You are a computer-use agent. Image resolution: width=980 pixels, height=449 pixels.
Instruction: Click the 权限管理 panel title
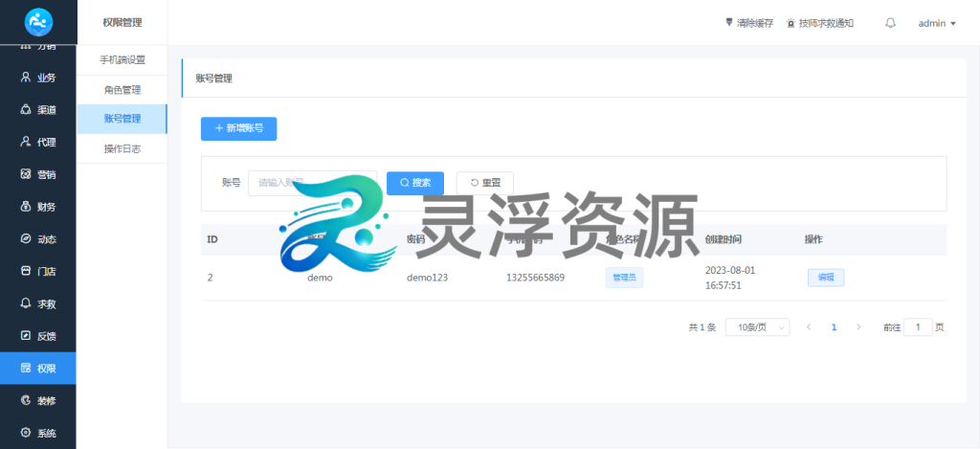[122, 23]
